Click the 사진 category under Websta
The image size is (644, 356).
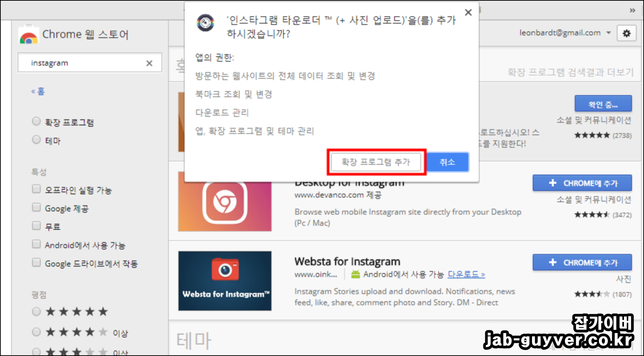pyautogui.click(x=624, y=279)
